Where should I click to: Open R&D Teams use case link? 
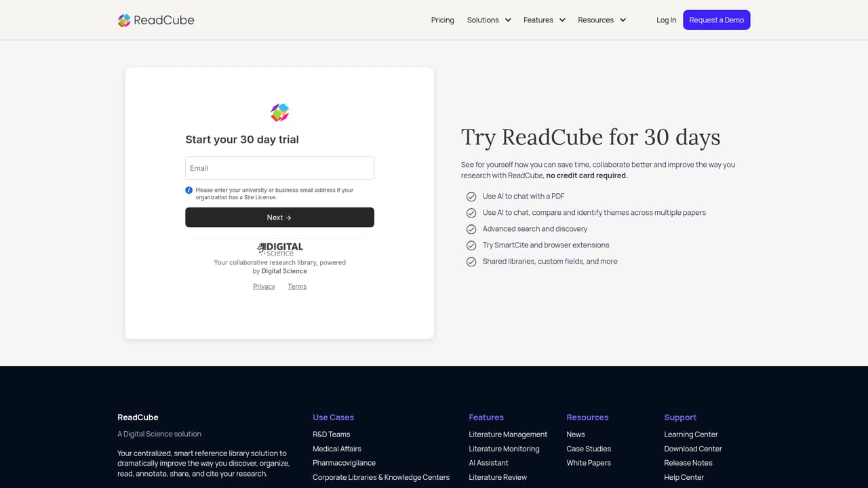[332, 434]
